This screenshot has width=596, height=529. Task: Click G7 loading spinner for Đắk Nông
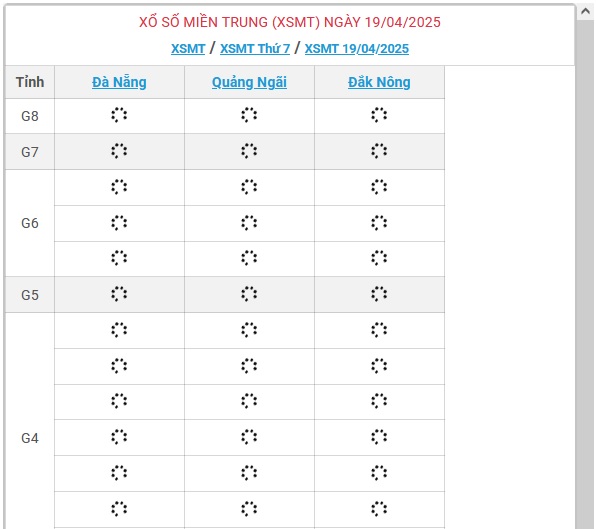click(379, 151)
